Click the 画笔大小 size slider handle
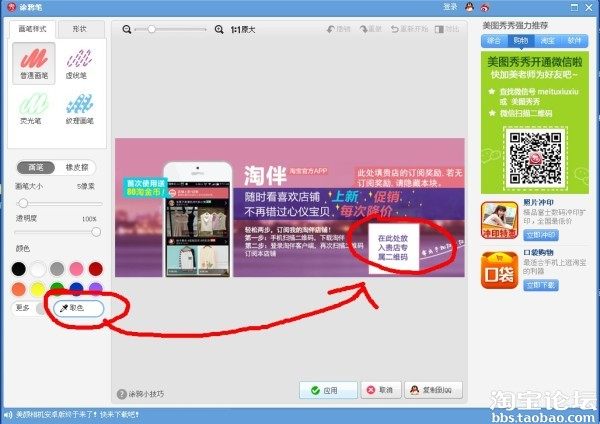Image resolution: width=600 pixels, height=424 pixels. tap(23, 203)
